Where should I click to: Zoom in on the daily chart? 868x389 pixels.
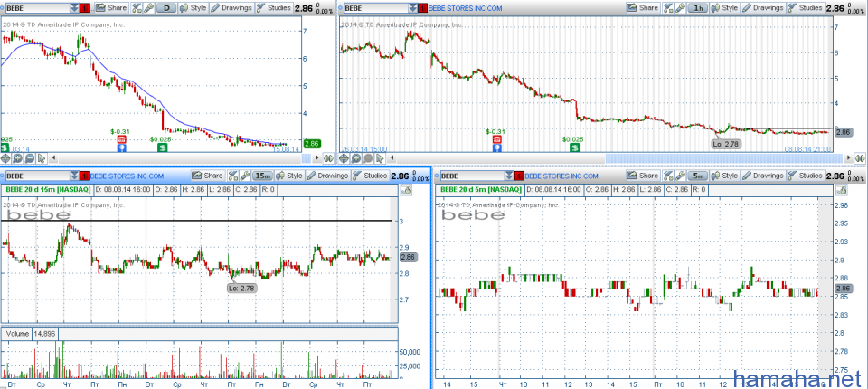(x=18, y=158)
